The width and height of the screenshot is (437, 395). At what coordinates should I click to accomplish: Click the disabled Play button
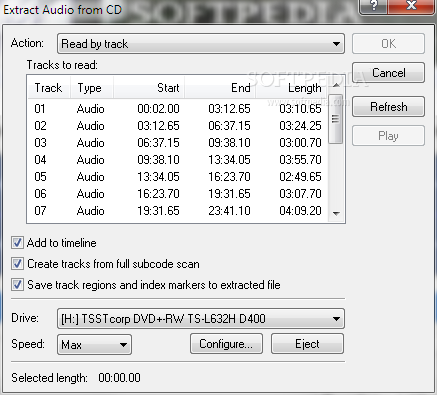(388, 136)
